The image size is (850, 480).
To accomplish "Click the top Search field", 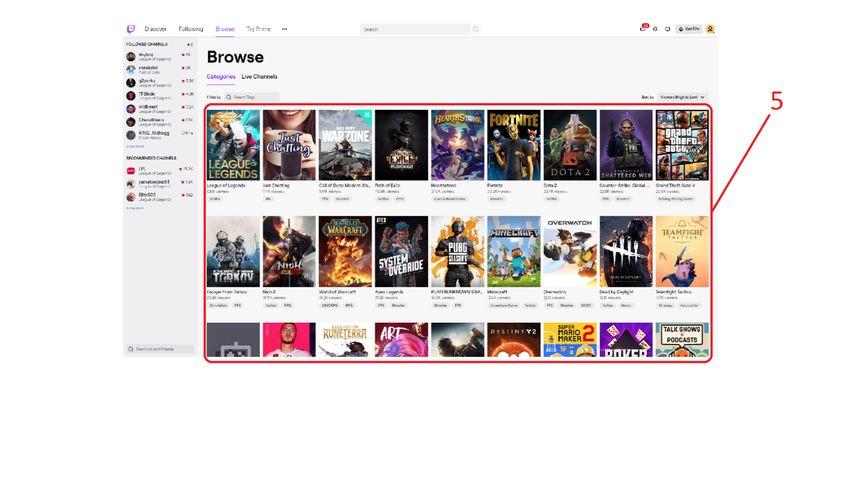I will coord(415,29).
